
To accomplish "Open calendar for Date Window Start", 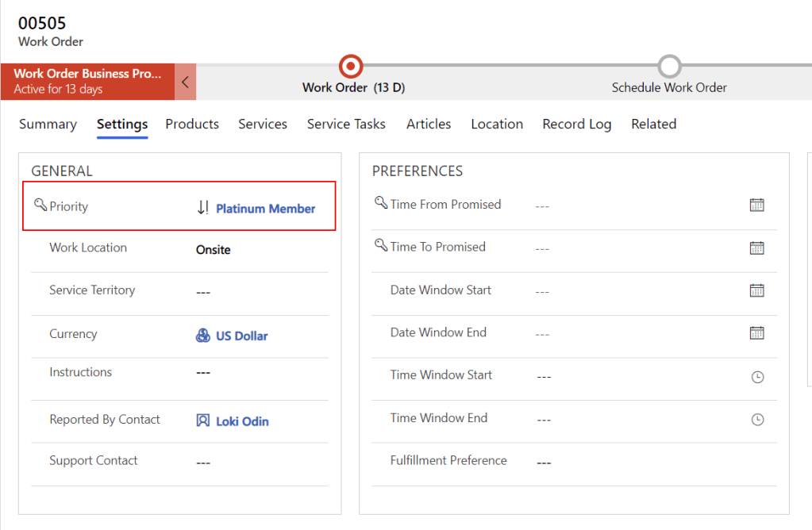I will coord(756,290).
